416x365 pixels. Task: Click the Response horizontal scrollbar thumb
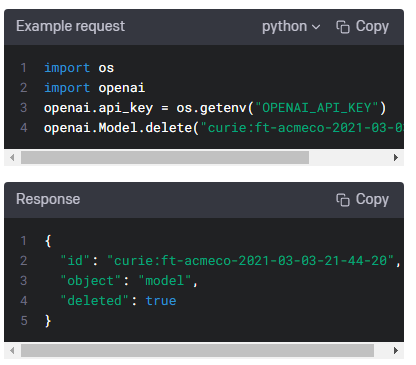click(197, 350)
